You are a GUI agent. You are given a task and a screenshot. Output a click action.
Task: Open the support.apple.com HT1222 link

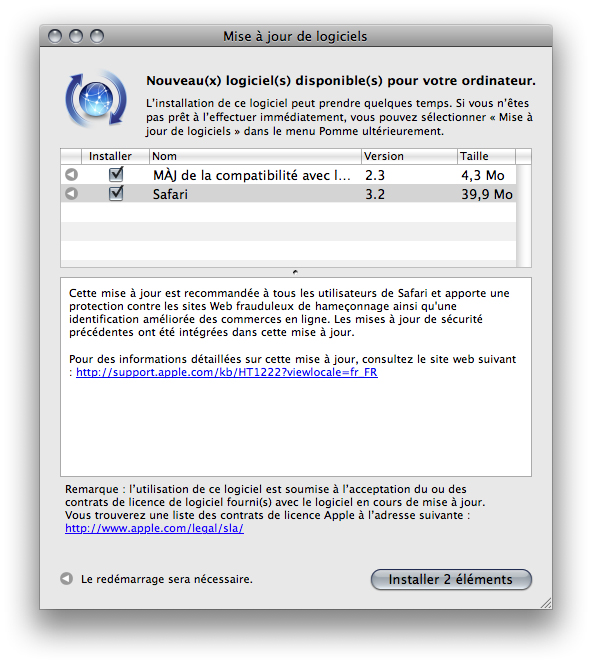(227, 372)
